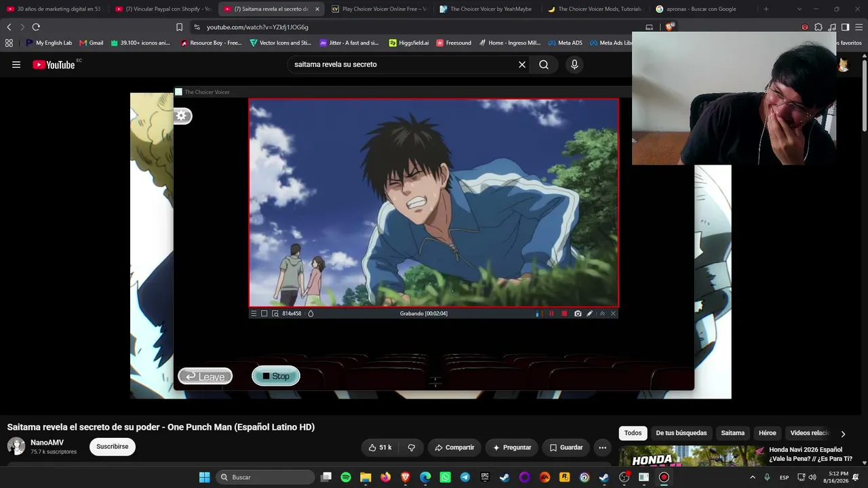Image resolution: width=868 pixels, height=488 pixels.
Task: Open the 'Meta ADS' bookmark
Action: 565,43
